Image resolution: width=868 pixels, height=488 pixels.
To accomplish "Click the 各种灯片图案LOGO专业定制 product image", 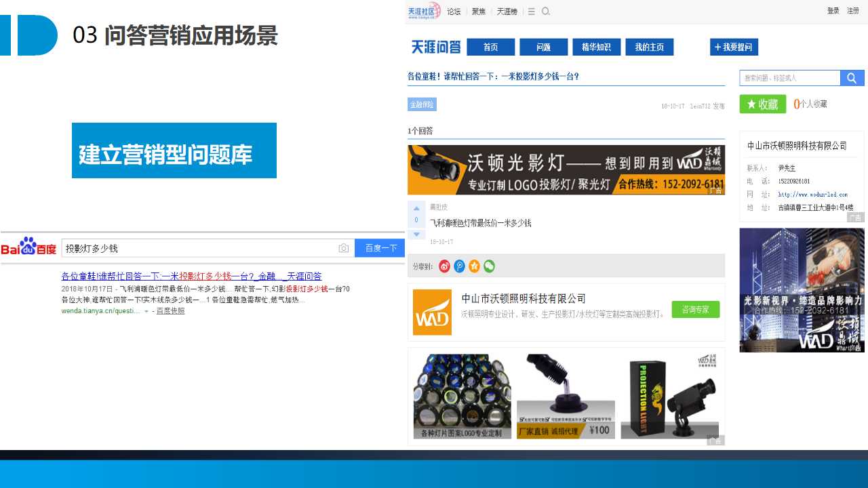I will (x=462, y=396).
